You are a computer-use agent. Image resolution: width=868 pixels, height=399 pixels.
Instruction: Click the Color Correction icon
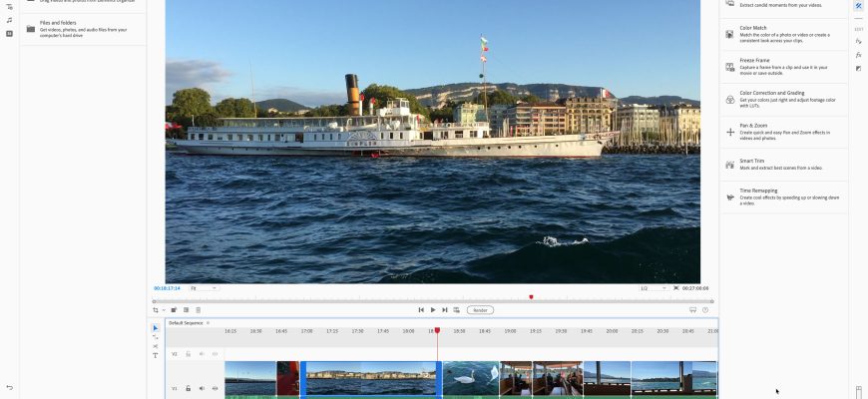pyautogui.click(x=730, y=100)
